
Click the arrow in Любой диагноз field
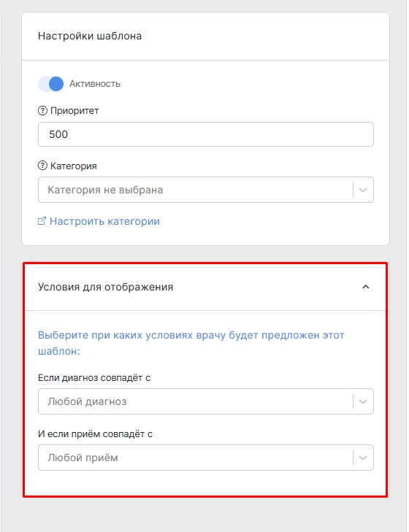(x=363, y=401)
